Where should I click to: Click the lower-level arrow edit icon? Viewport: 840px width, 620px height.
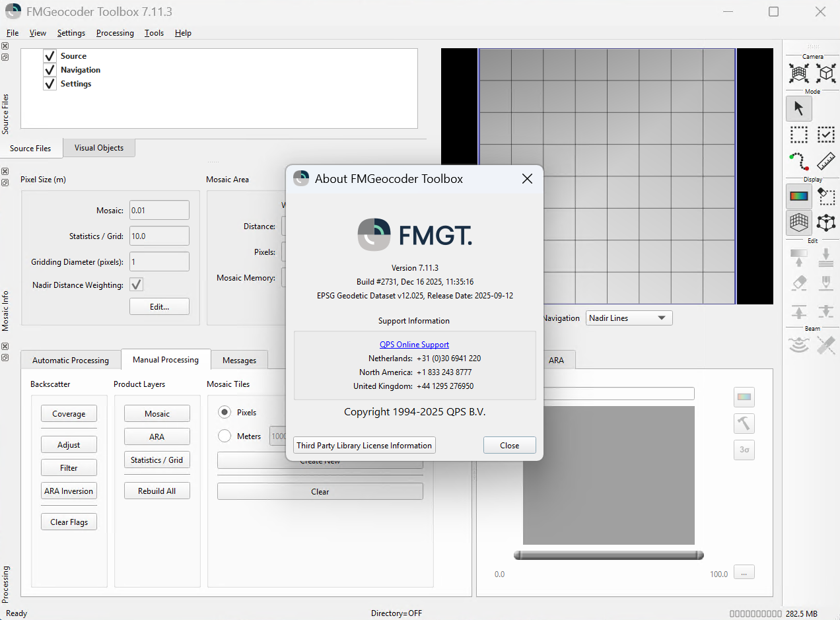click(x=826, y=312)
